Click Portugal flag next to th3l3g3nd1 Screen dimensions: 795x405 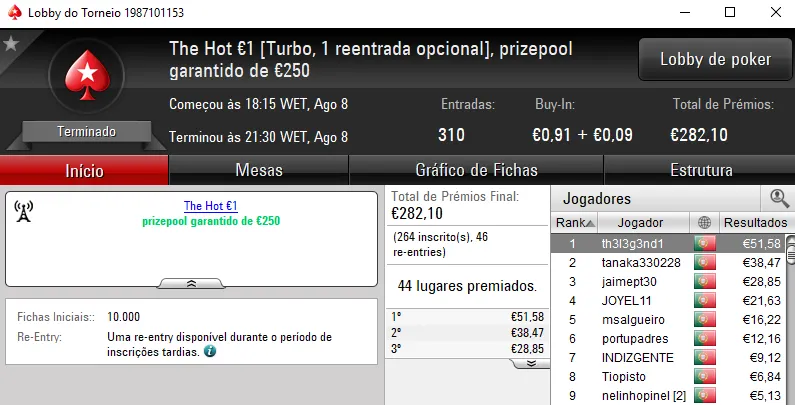705,243
